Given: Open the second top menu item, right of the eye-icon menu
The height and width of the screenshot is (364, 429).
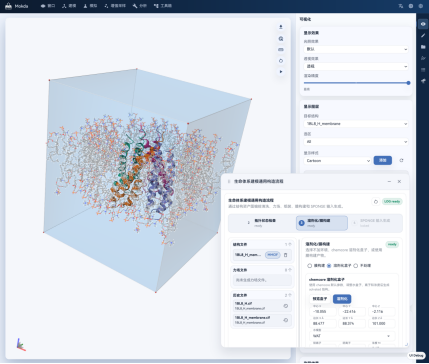Looking at the screenshot, I should (69, 6).
